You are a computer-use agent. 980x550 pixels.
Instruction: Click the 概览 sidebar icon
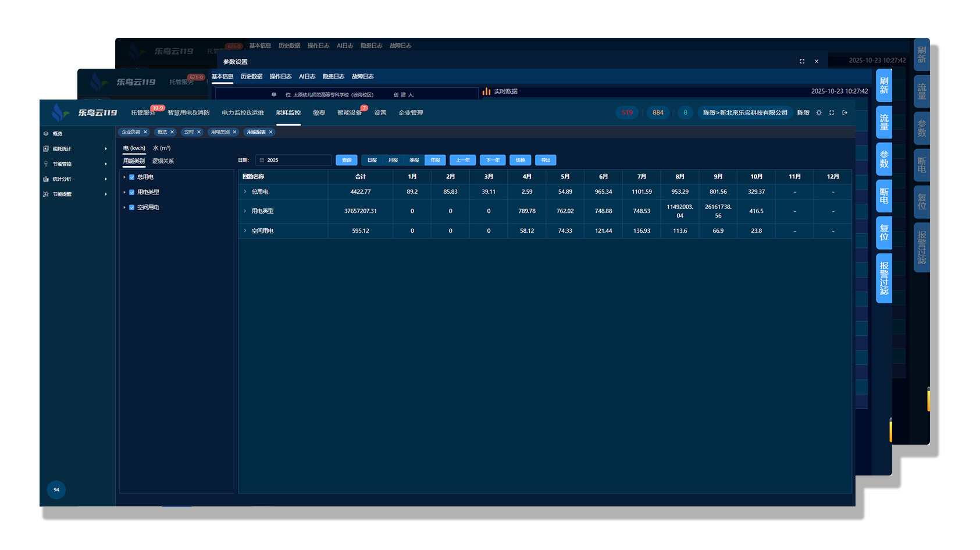pos(46,134)
